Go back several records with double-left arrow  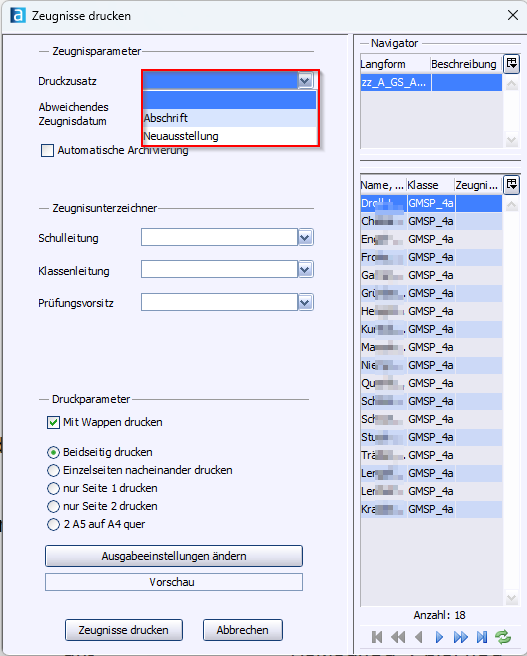pos(398,637)
